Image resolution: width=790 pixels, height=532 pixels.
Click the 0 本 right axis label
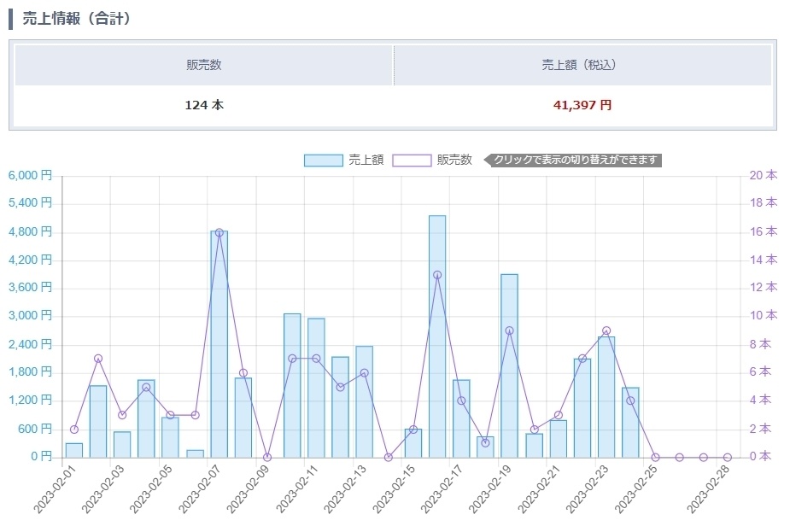pos(760,456)
